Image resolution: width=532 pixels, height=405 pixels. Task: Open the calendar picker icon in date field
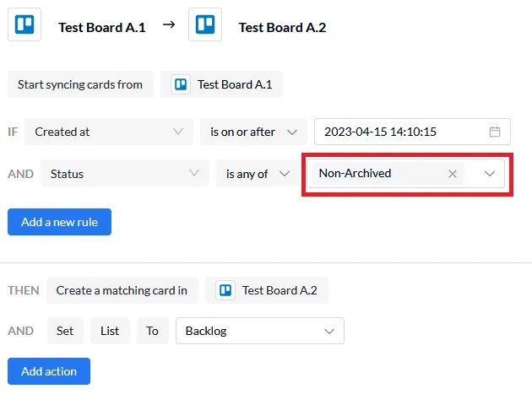(x=495, y=132)
